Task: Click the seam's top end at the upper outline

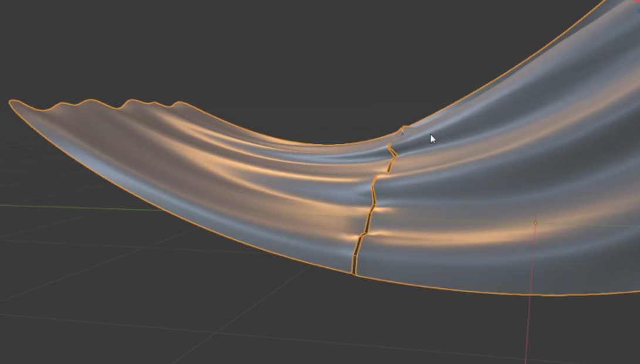Action: pyautogui.click(x=402, y=127)
